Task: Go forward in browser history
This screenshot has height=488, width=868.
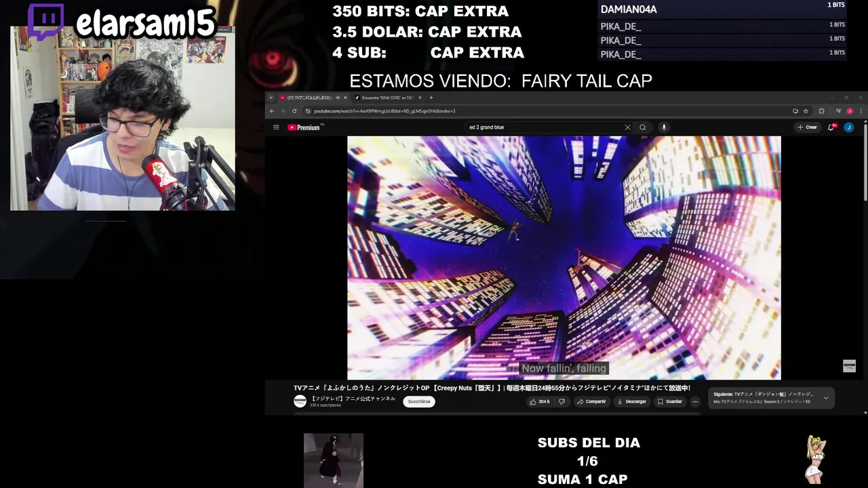Action: point(283,111)
